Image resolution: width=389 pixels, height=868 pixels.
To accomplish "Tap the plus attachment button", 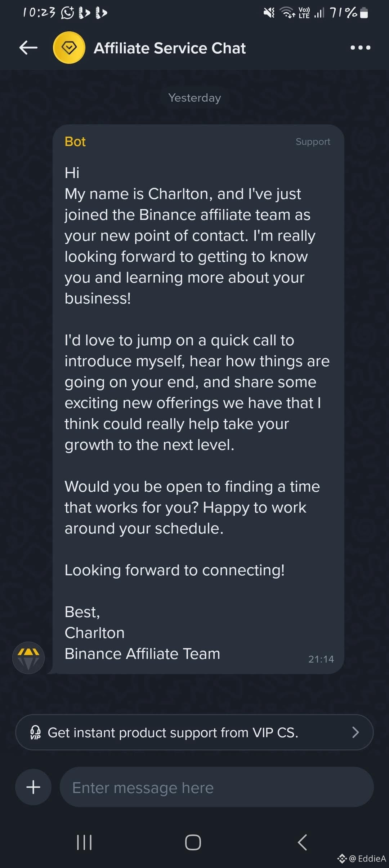I will tap(33, 787).
